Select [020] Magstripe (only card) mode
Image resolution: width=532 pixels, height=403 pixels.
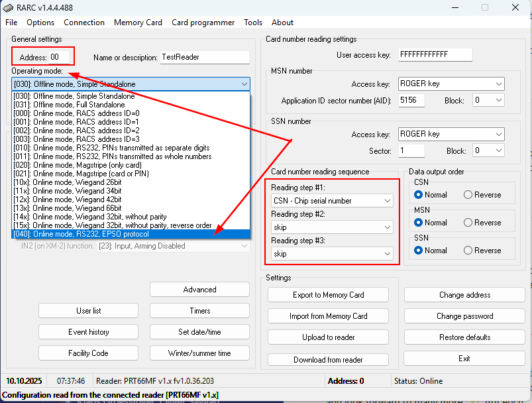coord(131,165)
